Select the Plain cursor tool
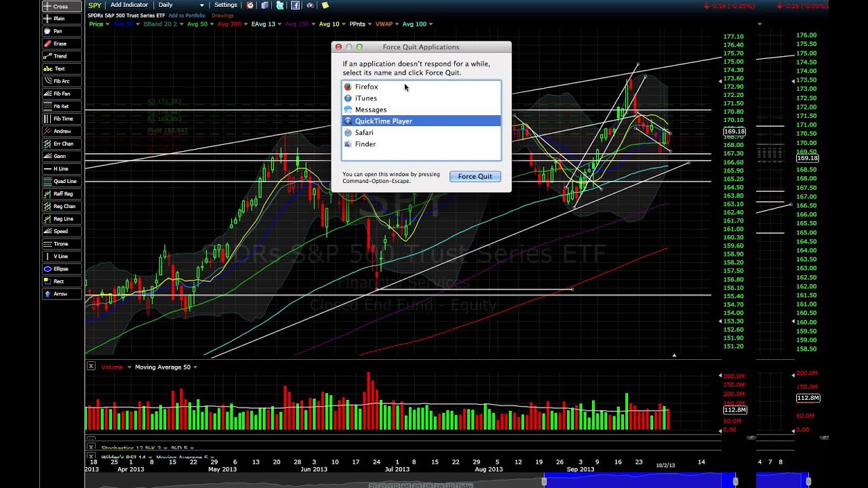The image size is (868, 488). click(61, 18)
